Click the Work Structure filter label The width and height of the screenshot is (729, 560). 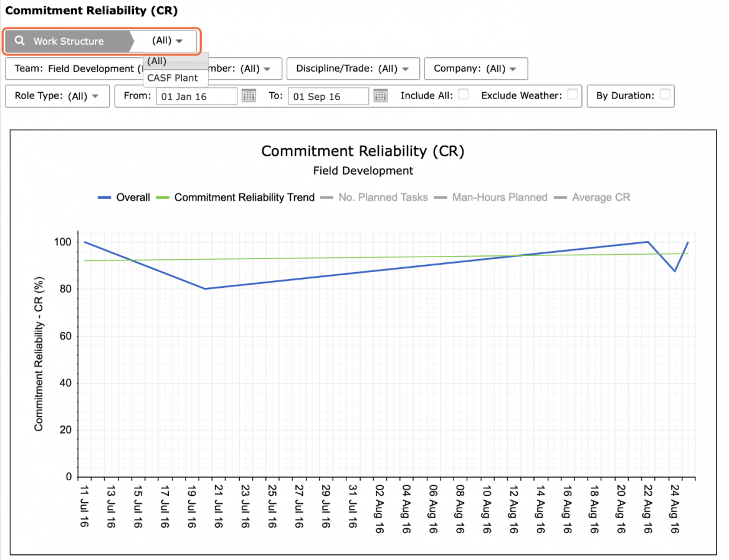click(69, 41)
